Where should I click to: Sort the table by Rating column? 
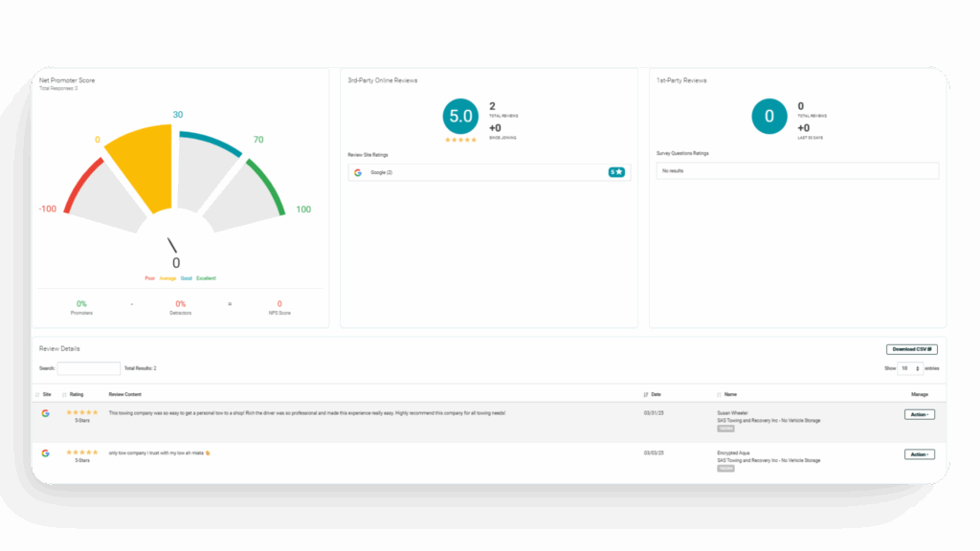(76, 394)
